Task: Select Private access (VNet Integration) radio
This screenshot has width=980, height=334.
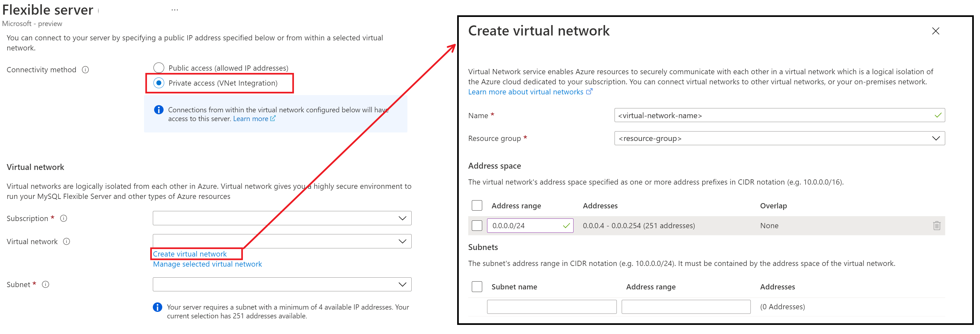Action: [159, 83]
